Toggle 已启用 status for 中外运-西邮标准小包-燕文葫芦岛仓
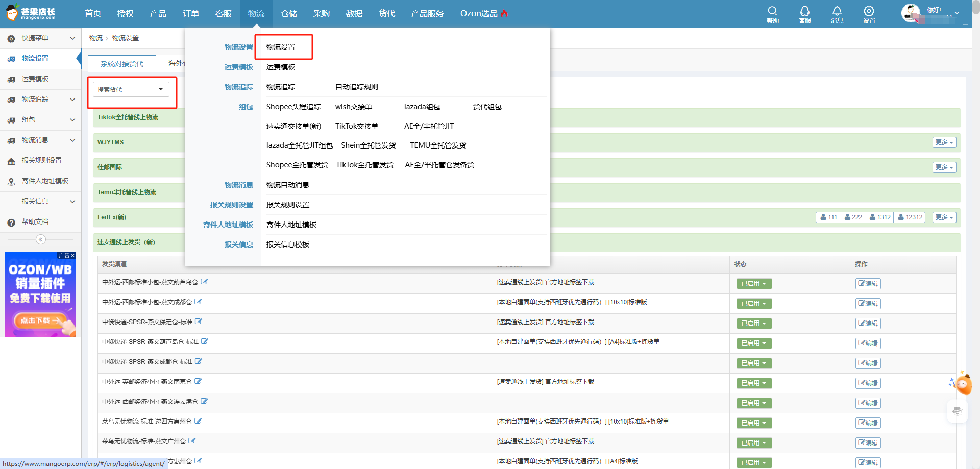 pos(754,284)
